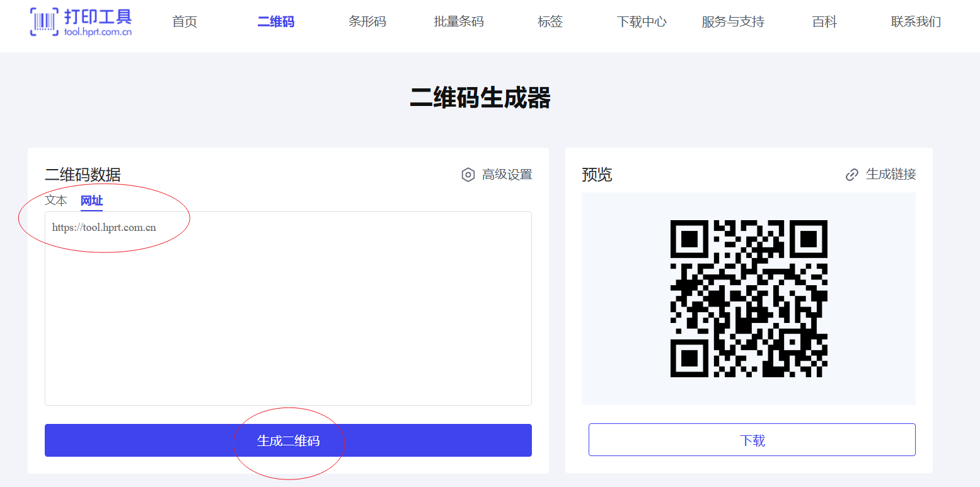Viewport: 980px width, 487px height.
Task: Click the 二维码数据 section title
Action: (x=83, y=174)
